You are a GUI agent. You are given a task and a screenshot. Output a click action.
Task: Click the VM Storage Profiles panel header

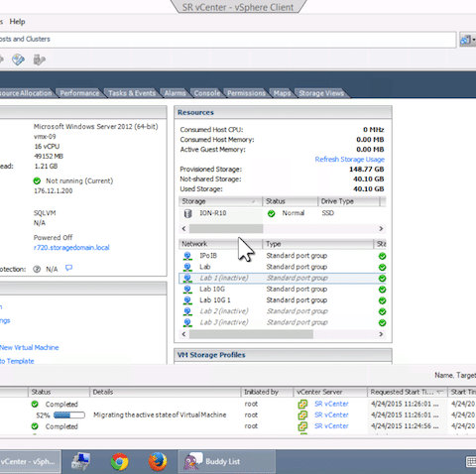click(x=283, y=355)
